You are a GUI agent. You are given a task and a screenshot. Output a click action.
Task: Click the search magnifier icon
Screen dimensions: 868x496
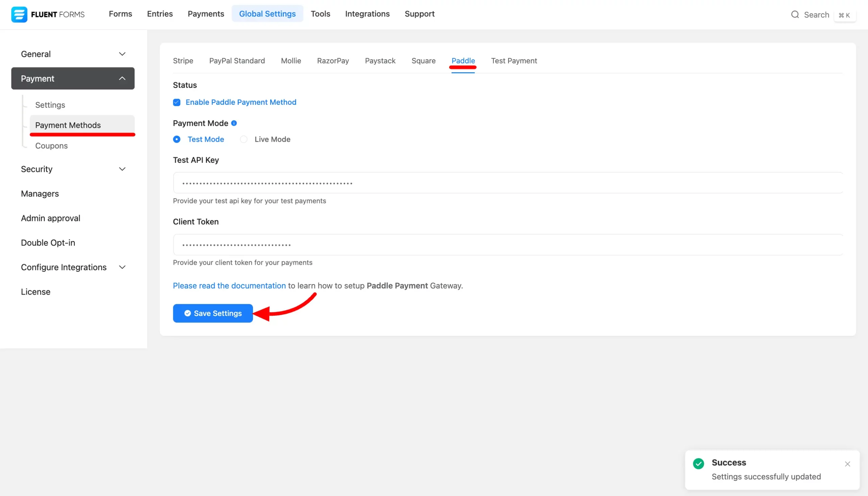[x=795, y=15]
